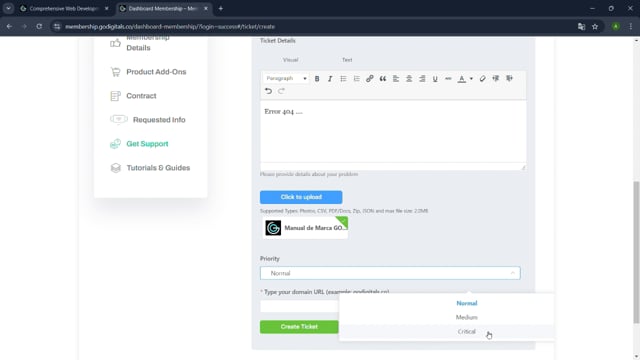This screenshot has height=360, width=640.
Task: Open Membership Details in the sidebar
Action: 148,42
